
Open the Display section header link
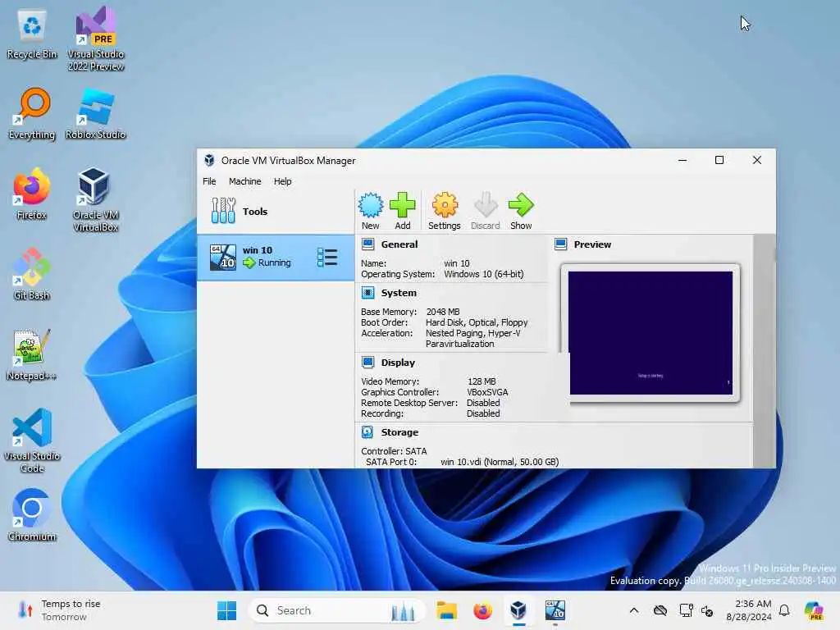tap(398, 363)
